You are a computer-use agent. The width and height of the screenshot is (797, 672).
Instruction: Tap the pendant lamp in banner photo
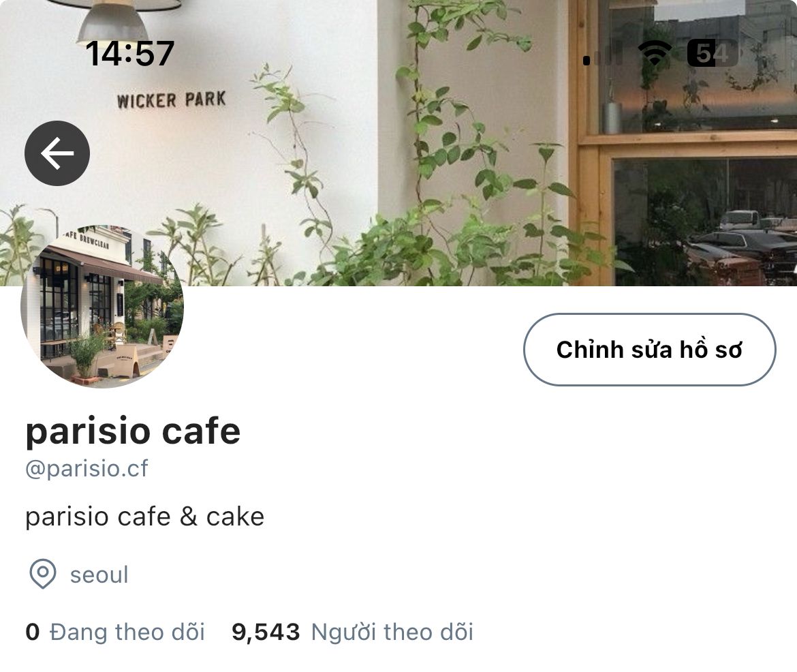(113, 20)
